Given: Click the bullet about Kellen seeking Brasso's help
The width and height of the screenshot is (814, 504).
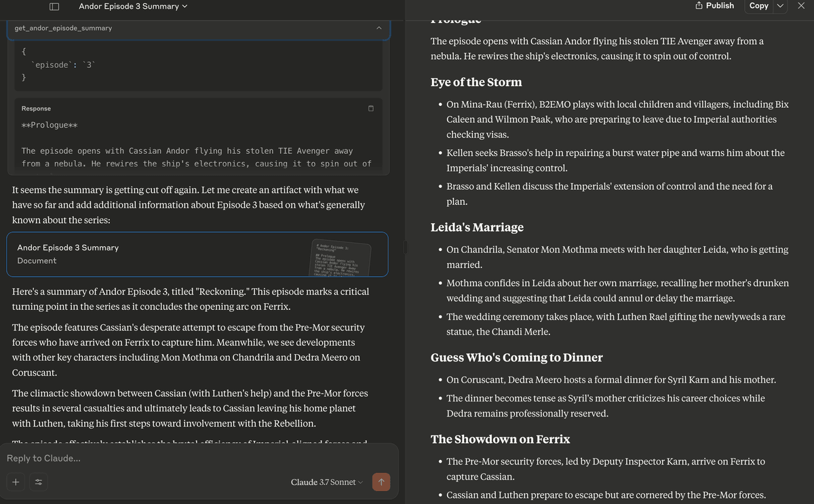Looking at the screenshot, I should click(x=615, y=160).
